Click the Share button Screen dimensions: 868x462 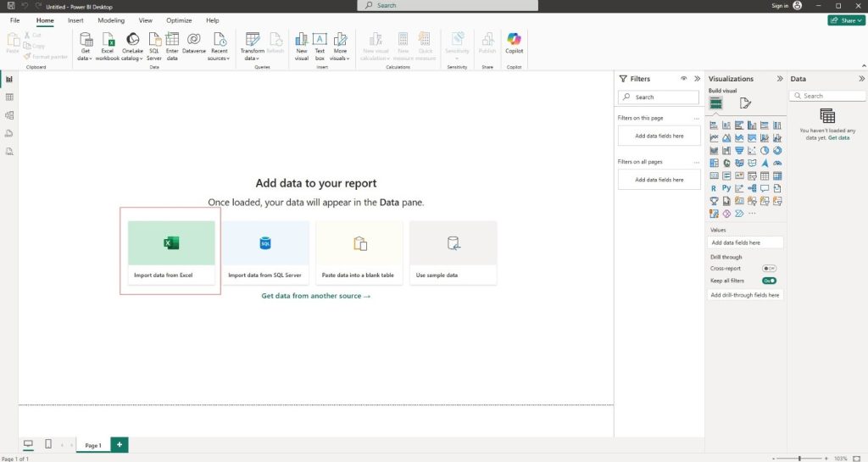tap(846, 20)
